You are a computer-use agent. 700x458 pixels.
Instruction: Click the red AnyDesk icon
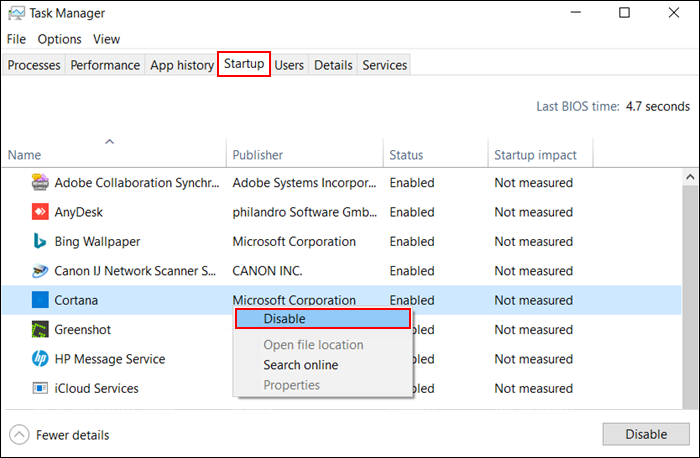point(40,212)
